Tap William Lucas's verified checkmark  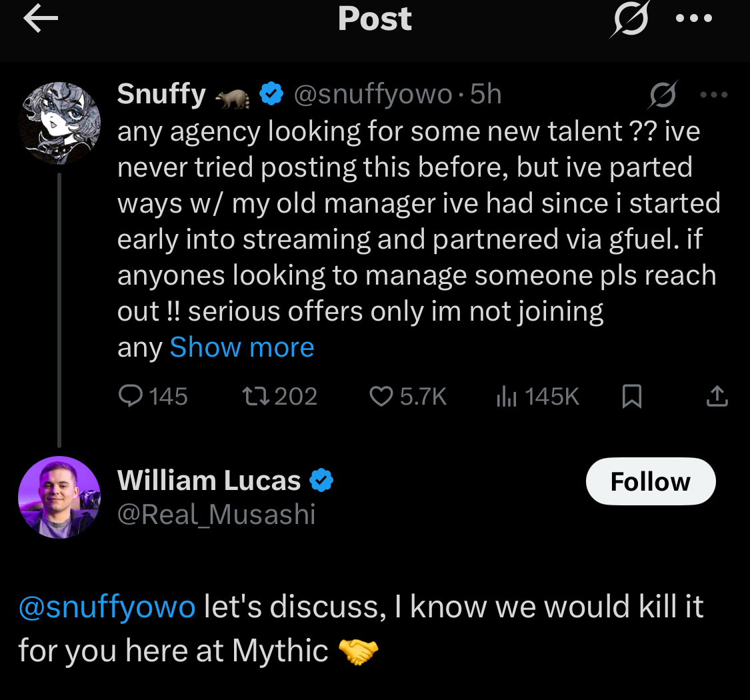[x=322, y=480]
